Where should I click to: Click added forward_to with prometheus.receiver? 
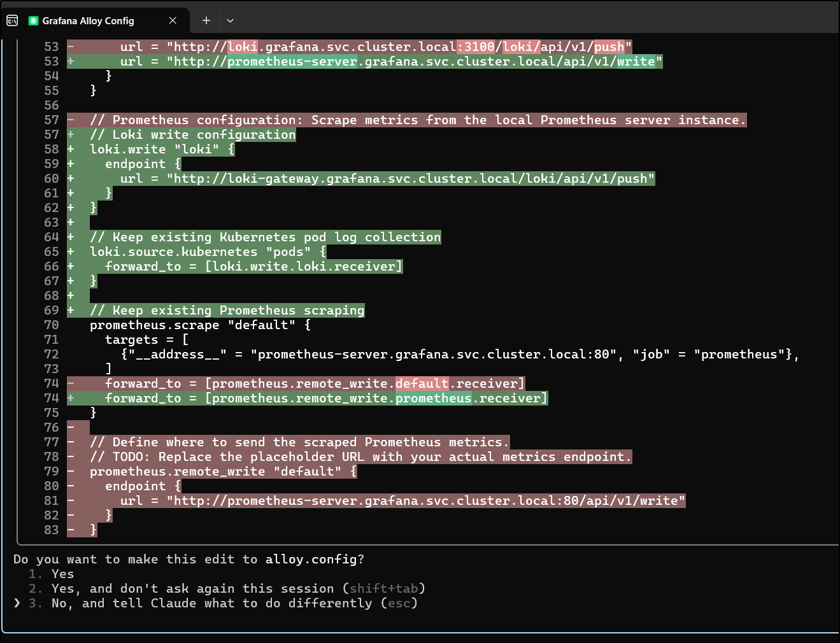[308, 398]
